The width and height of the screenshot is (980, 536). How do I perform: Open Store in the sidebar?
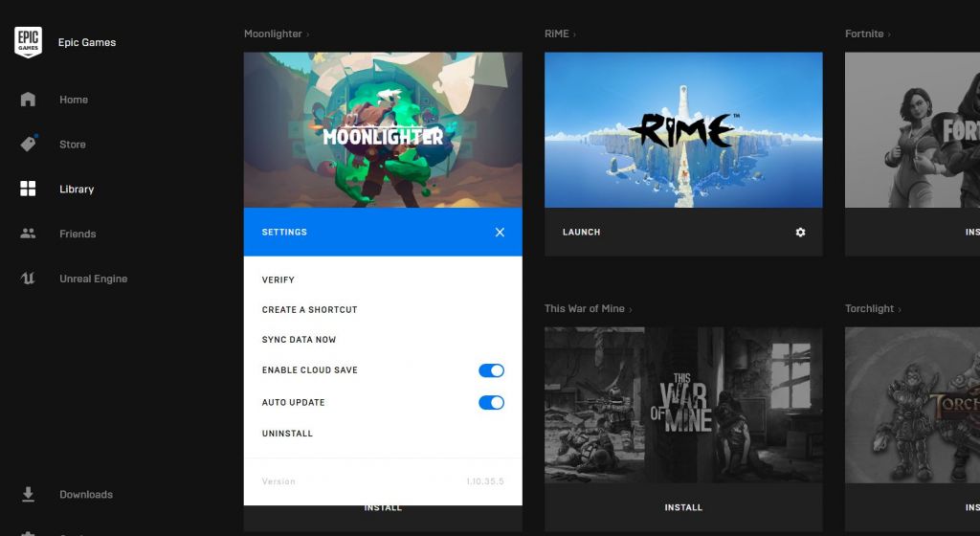pyautogui.click(x=73, y=145)
